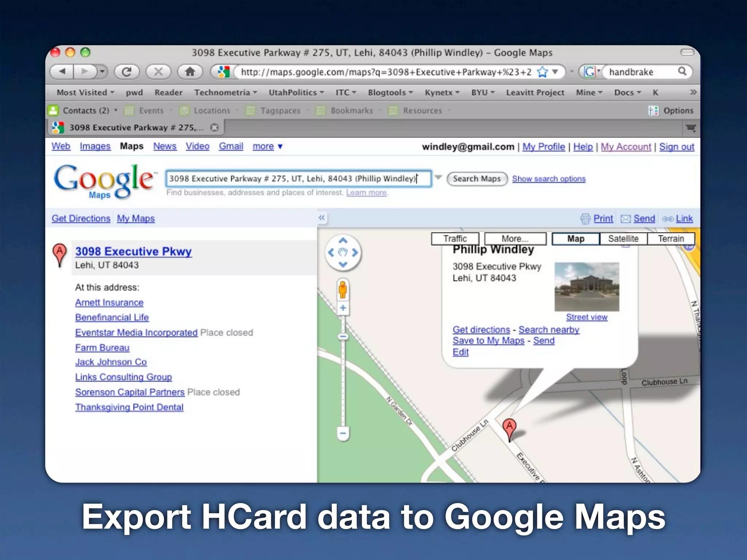Open the Leavitt Project bookmark
Image resolution: width=747 pixels, height=560 pixels.
click(535, 93)
